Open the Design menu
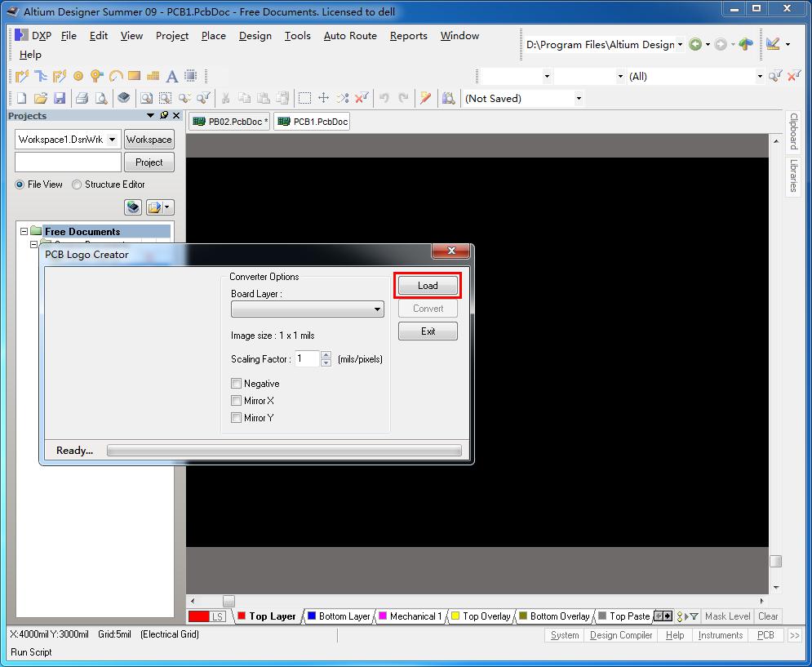The image size is (812, 667). 255,36
